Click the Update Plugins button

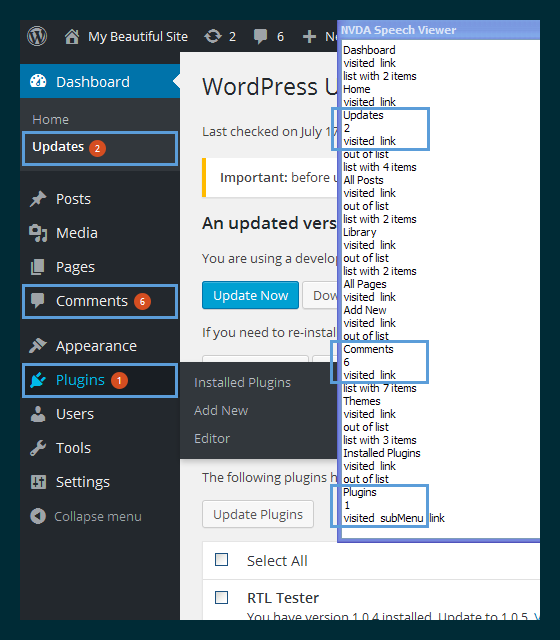(x=258, y=514)
